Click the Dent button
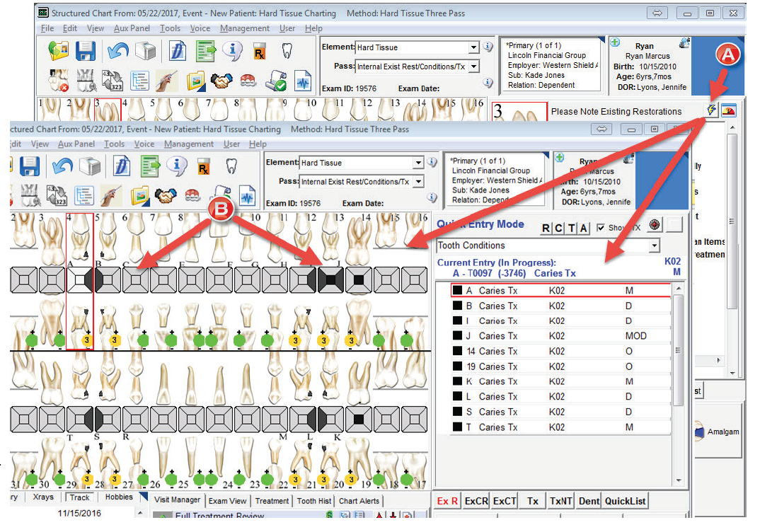 pos(589,501)
